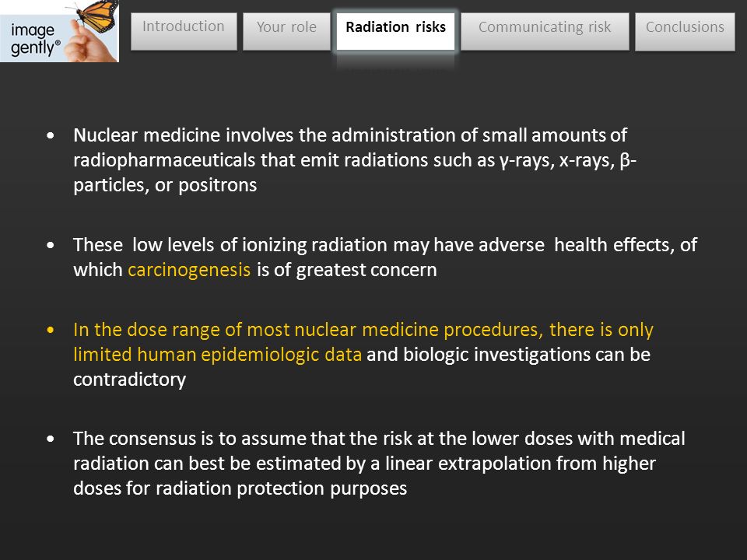The image size is (747, 560).
Task: Click the bullet before 'These low levels'
Action: (x=51, y=245)
